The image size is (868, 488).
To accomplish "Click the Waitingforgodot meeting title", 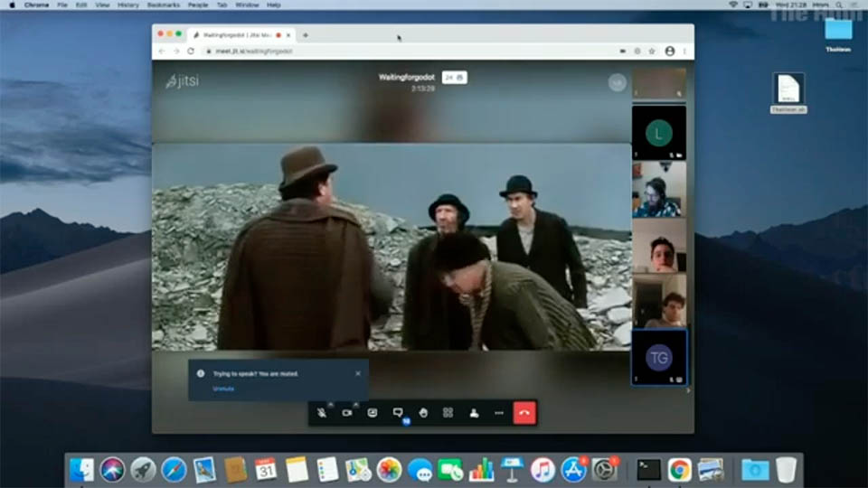I will pyautogui.click(x=407, y=78).
